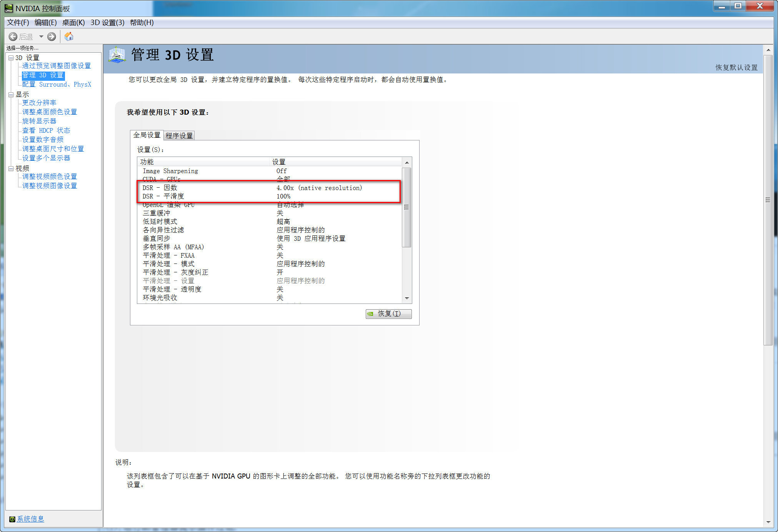778x532 pixels.
Task: Click the Manage 3D Settings header icon
Action: [117, 55]
